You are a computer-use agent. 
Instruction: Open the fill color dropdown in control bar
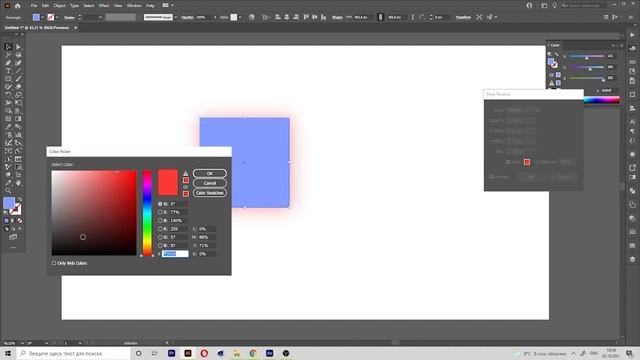pyautogui.click(x=42, y=17)
